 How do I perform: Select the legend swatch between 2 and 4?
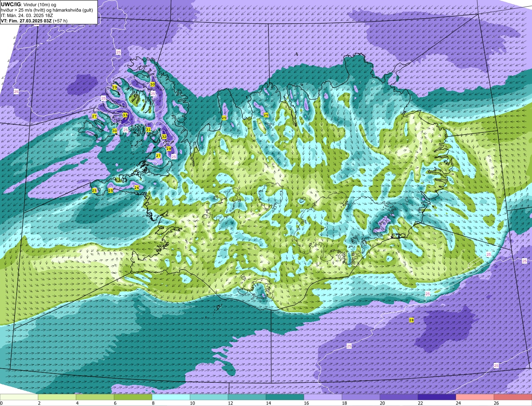point(57,397)
